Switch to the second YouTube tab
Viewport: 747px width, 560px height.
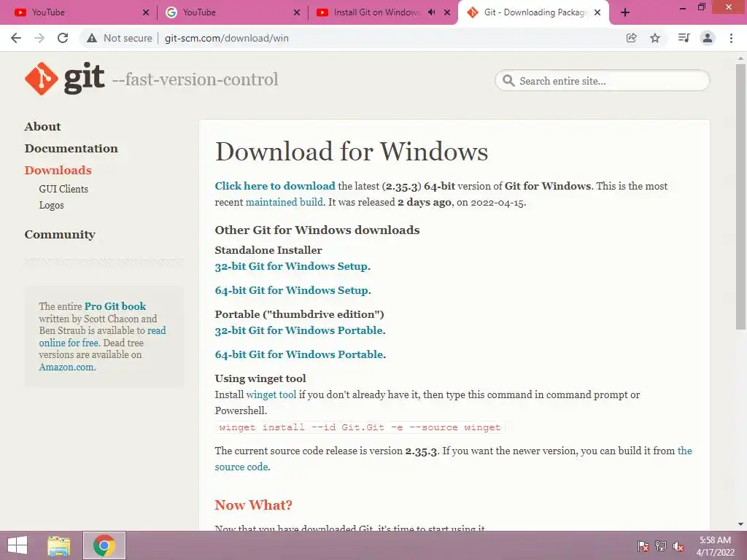pos(231,12)
